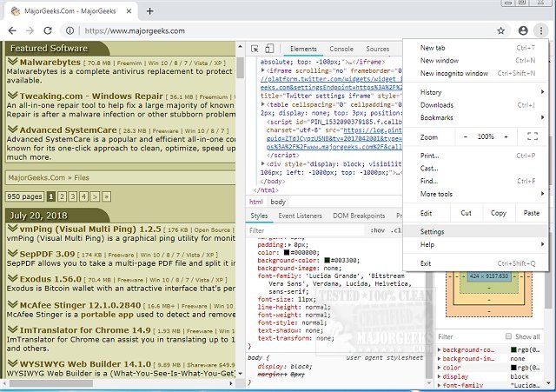The image size is (556, 392).
Task: Toggle the :hov element state option
Action: pos(377,230)
